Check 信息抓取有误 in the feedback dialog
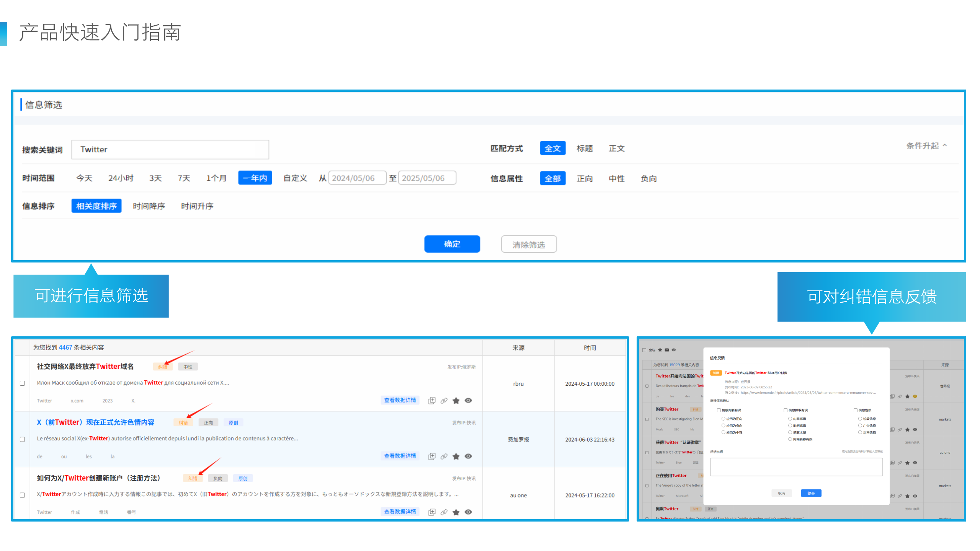 pyautogui.click(x=786, y=410)
